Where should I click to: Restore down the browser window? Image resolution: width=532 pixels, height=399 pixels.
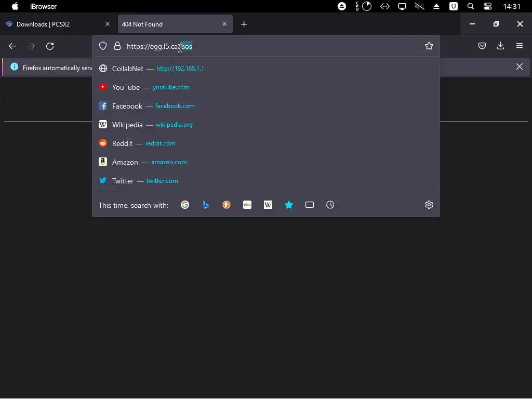(496, 24)
